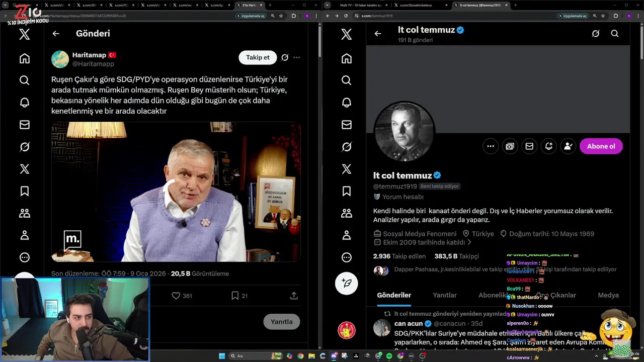Image resolution: width=644 pixels, height=362 pixels.
Task: Open Bookmarks in the right window sidebar
Action: click(x=346, y=191)
